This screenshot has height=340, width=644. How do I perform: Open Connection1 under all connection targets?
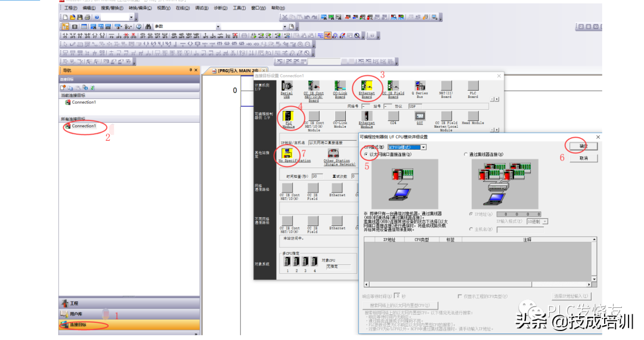tap(83, 126)
